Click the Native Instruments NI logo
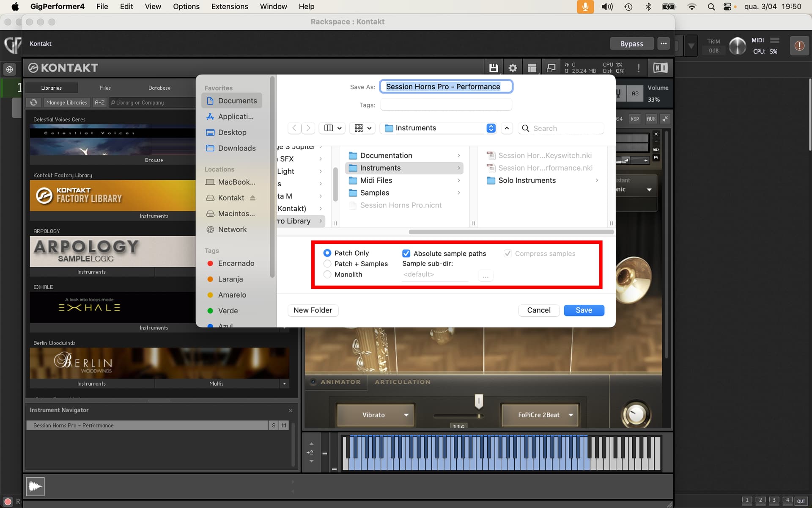This screenshot has height=508, width=812. 660,68
